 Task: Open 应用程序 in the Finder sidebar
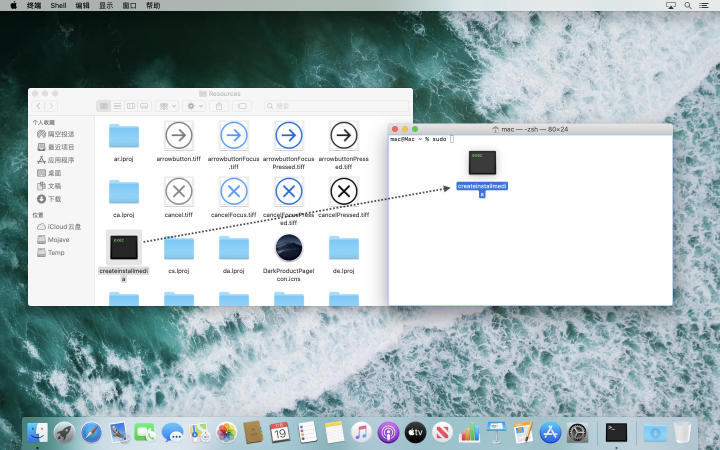click(x=56, y=160)
